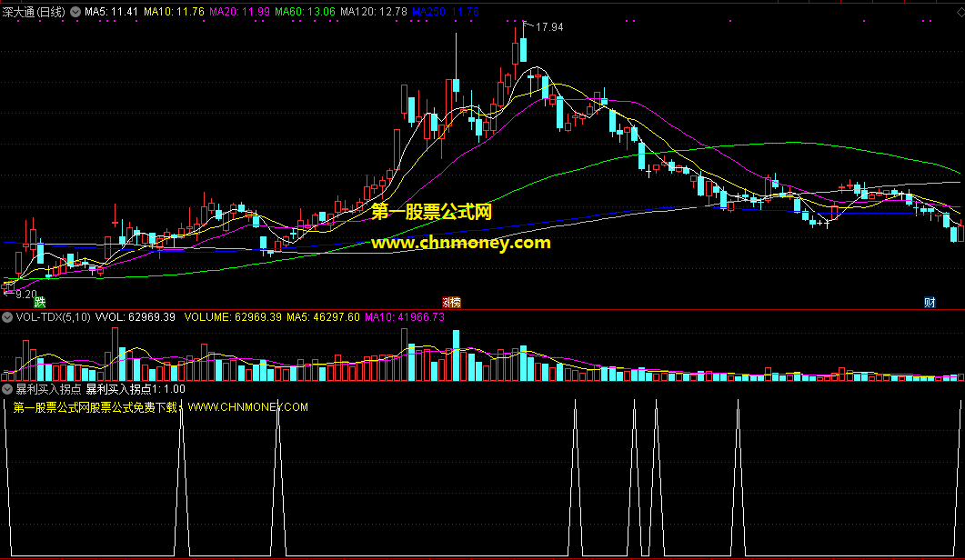Click the MA5: 11.41 label

click(x=111, y=12)
